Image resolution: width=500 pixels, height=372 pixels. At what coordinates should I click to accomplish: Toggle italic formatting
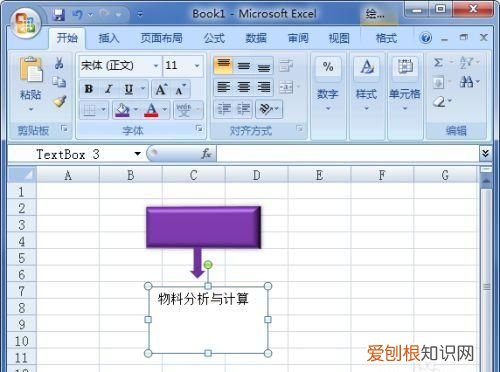tap(108, 89)
